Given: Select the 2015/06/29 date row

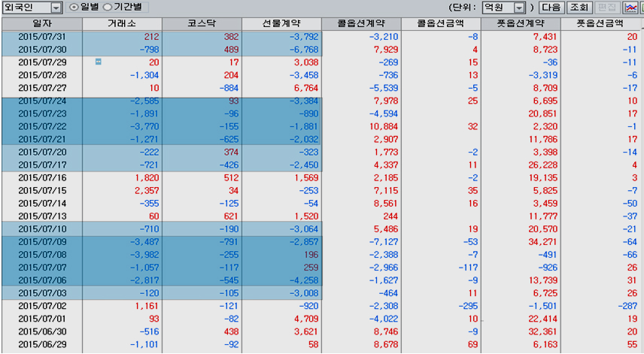Looking at the screenshot, I should tap(41, 344).
